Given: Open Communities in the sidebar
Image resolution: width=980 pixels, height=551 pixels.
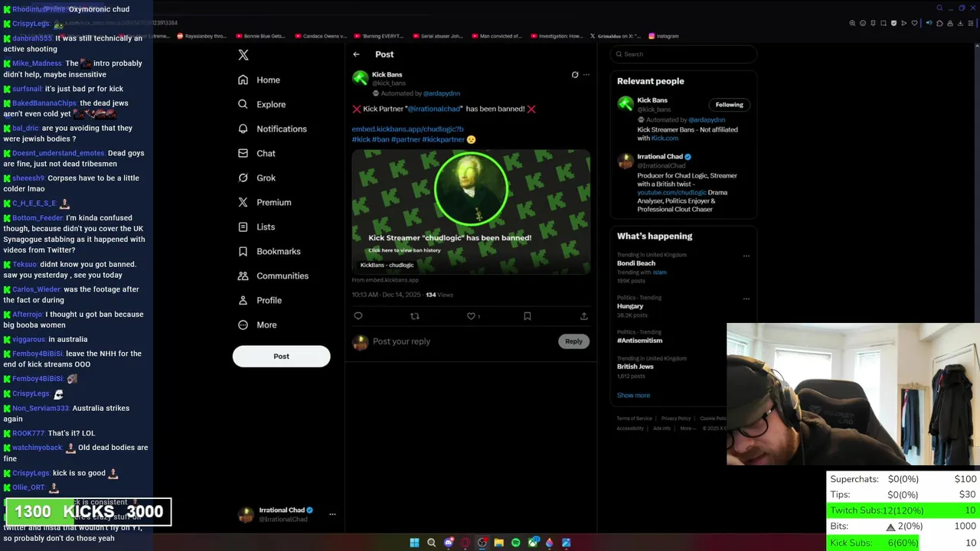Looking at the screenshot, I should pos(273,275).
